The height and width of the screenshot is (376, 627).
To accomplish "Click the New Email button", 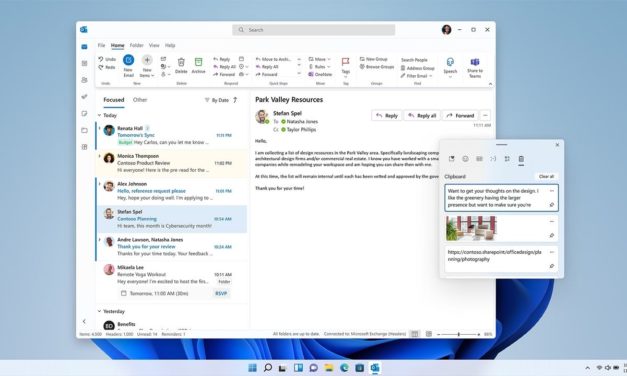I will (x=128, y=65).
